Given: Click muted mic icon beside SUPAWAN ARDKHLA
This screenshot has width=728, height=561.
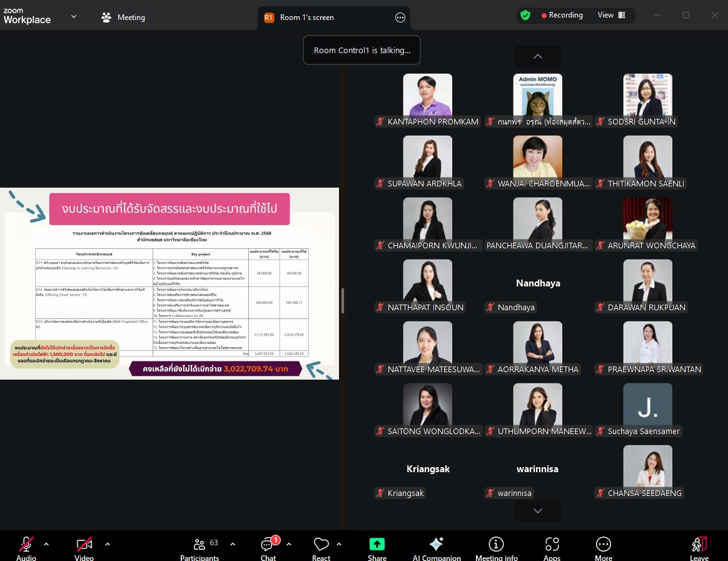Looking at the screenshot, I should coord(380,183).
